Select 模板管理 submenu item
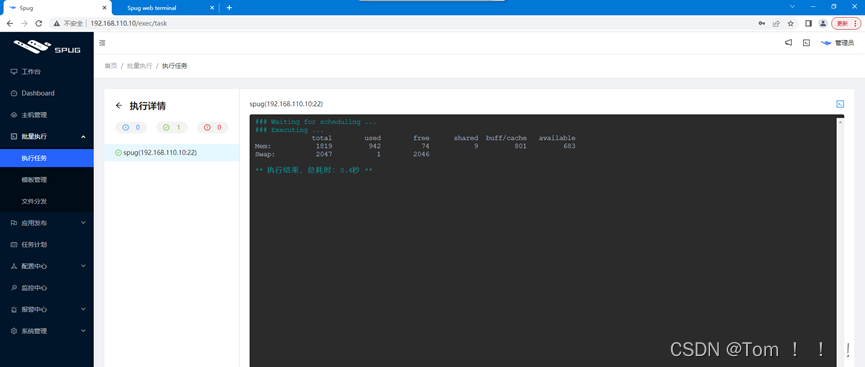The width and height of the screenshot is (865, 367). coord(47,179)
